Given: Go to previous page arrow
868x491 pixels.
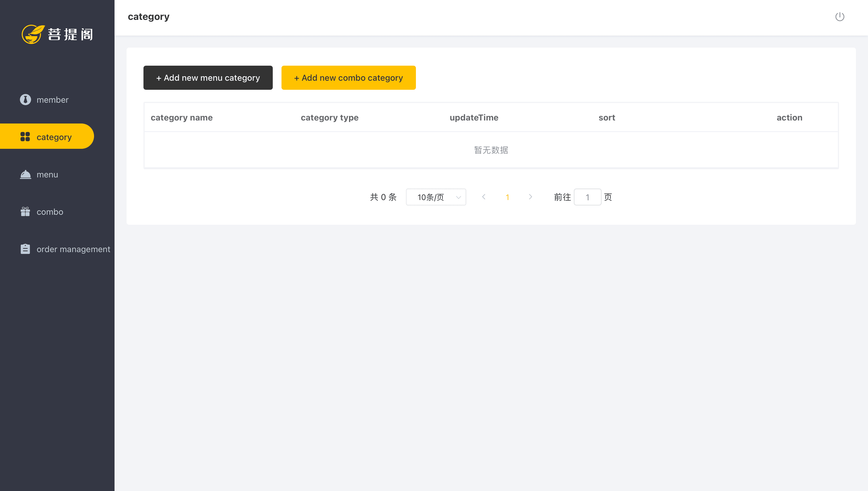Looking at the screenshot, I should tap(484, 197).
